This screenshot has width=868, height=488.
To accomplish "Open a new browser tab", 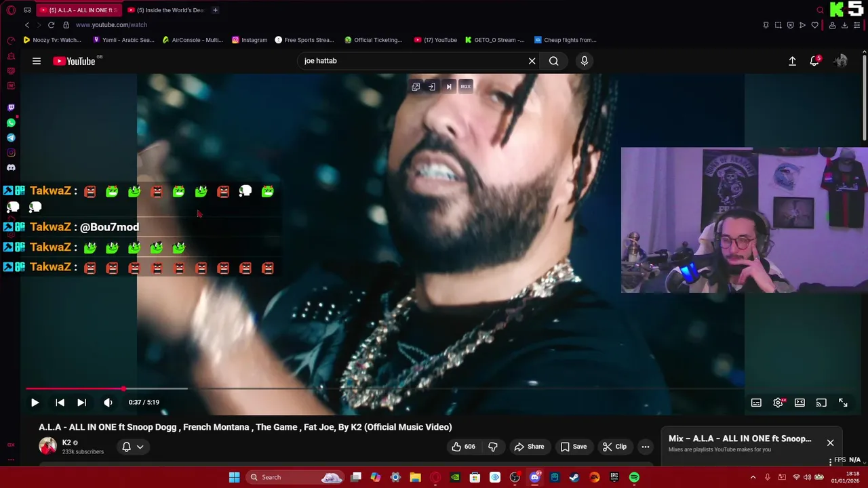I will pos(215,10).
